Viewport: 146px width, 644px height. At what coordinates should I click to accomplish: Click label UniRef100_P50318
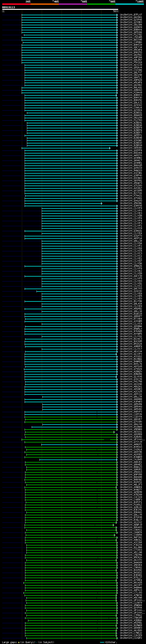[x=131, y=63]
